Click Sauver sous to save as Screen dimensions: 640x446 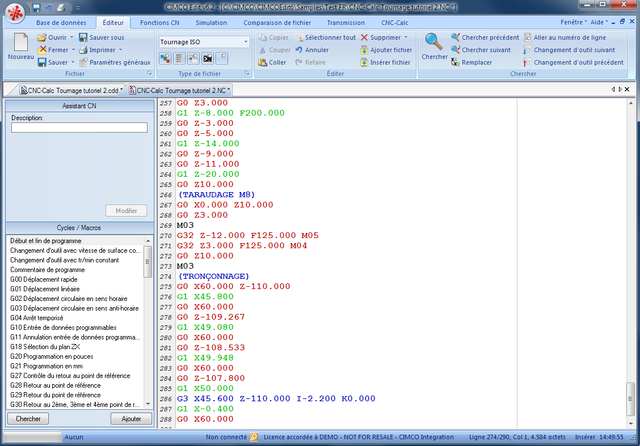point(102,38)
